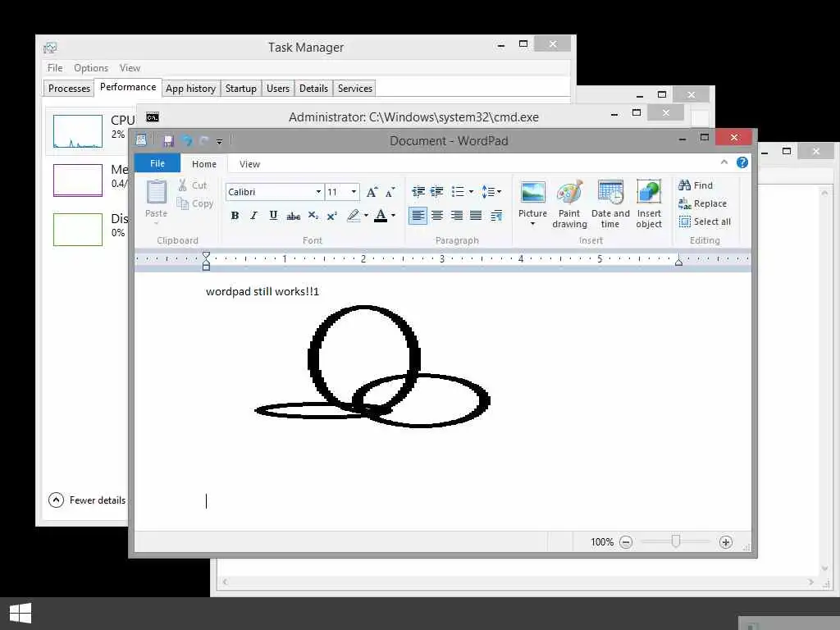Open Task Manager Options menu
This screenshot has height=630, width=840.
point(91,68)
